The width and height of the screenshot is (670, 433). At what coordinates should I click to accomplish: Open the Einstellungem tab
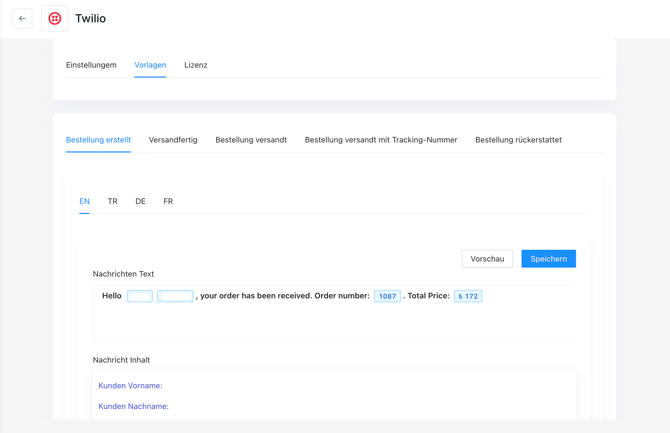pyautogui.click(x=91, y=65)
